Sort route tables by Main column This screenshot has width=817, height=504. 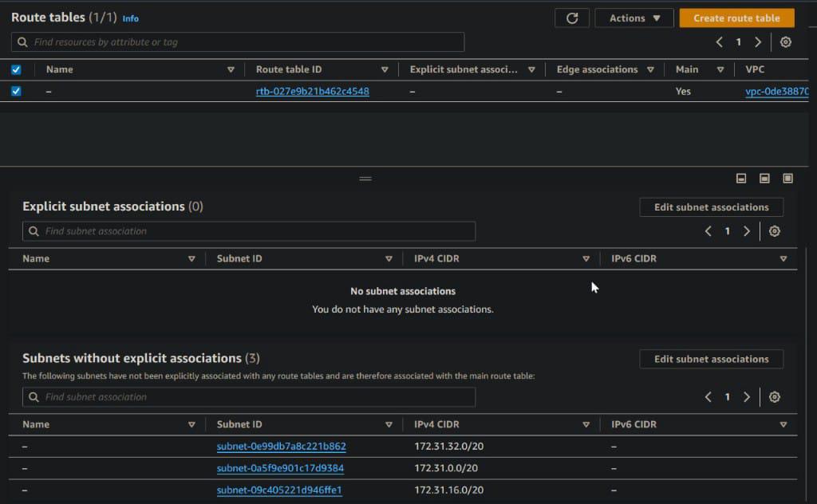click(720, 70)
